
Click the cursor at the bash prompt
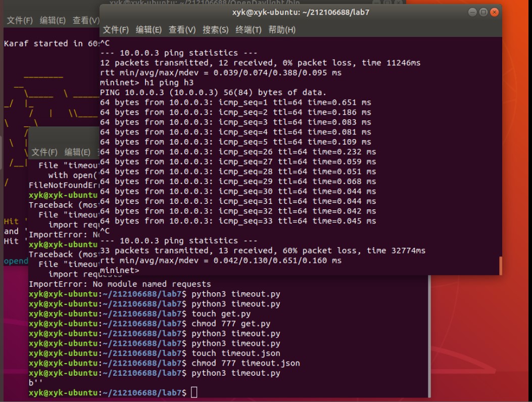[194, 392]
